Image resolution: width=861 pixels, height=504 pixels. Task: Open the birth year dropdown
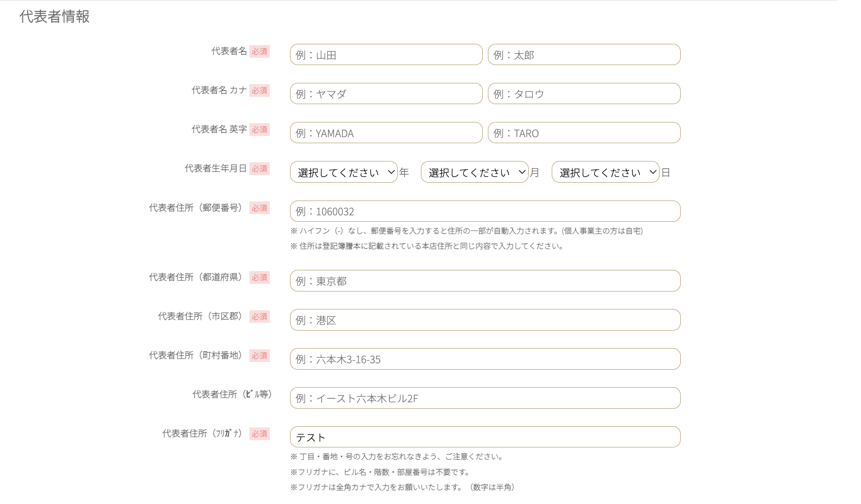[344, 172]
